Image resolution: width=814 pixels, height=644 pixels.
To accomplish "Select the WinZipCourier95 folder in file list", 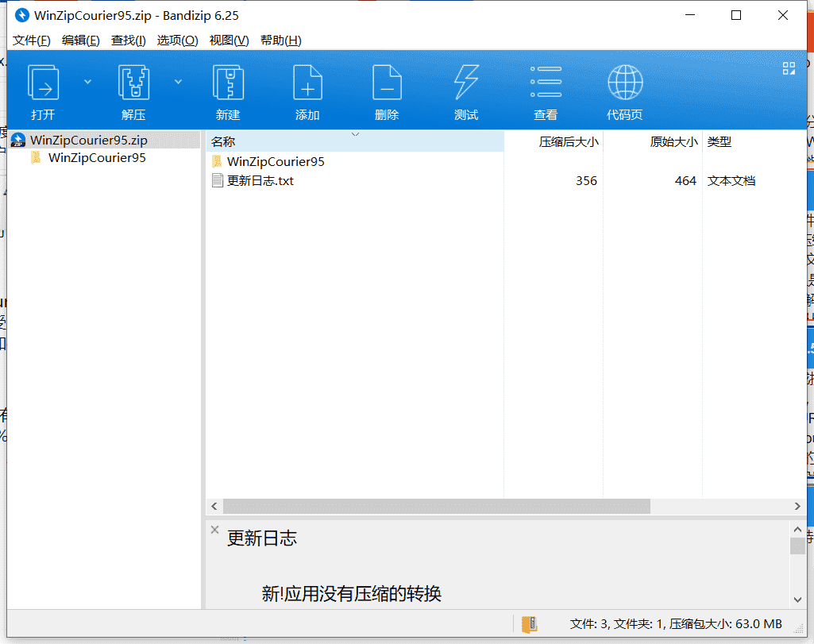I will click(276, 162).
